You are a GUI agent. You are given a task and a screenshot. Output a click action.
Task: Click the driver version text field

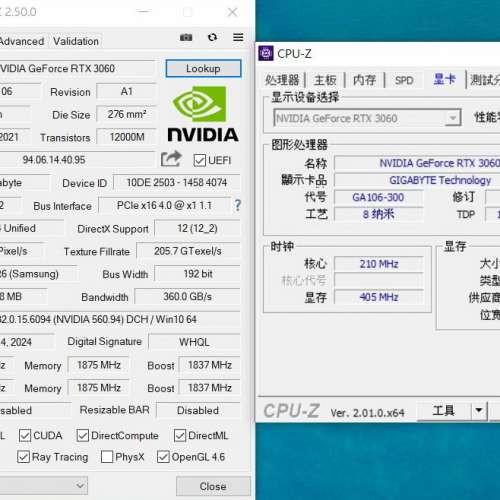pyautogui.click(x=120, y=319)
